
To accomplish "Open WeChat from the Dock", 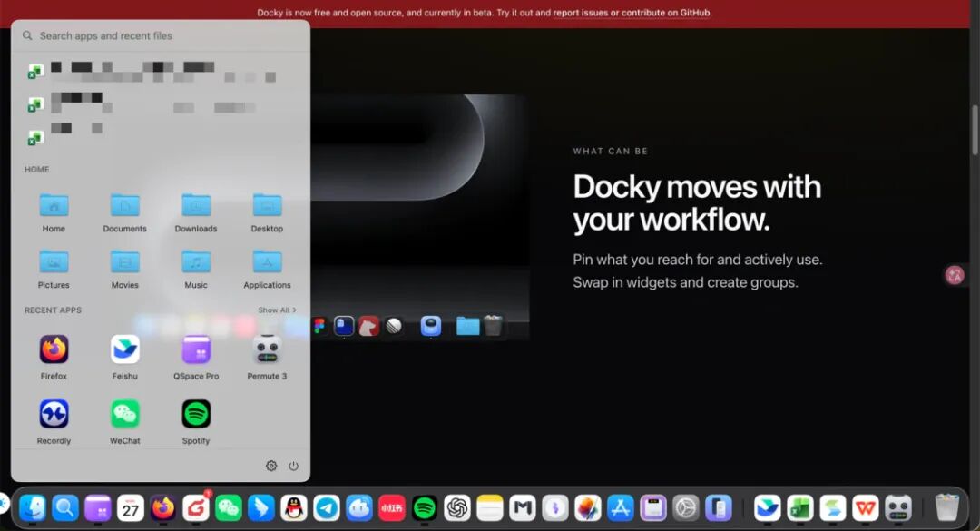I will pyautogui.click(x=228, y=508).
